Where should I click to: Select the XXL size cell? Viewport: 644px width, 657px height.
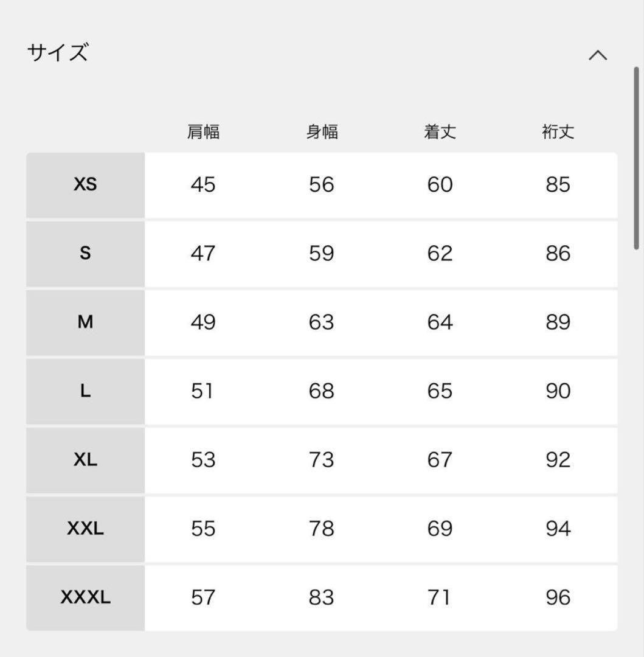tap(85, 529)
